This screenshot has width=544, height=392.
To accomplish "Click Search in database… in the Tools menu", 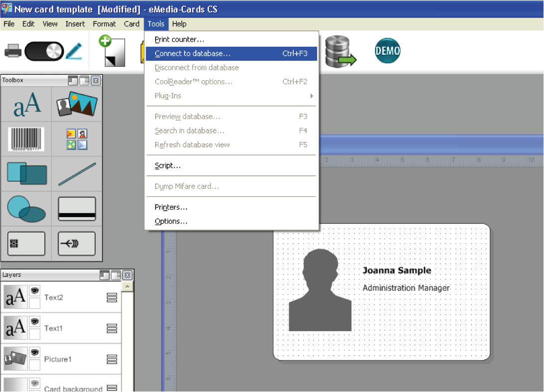I will [231, 131].
